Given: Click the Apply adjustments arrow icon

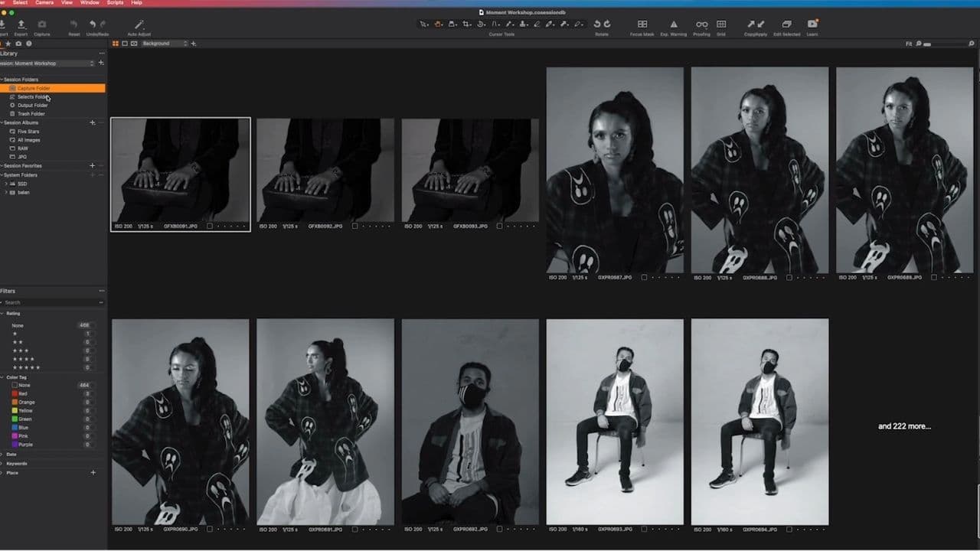Looking at the screenshot, I should click(759, 24).
